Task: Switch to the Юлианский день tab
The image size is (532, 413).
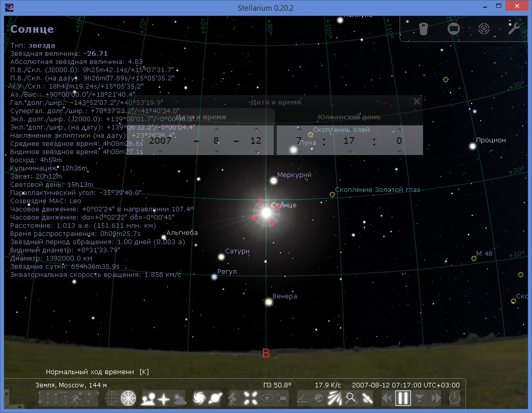Action: [349, 117]
